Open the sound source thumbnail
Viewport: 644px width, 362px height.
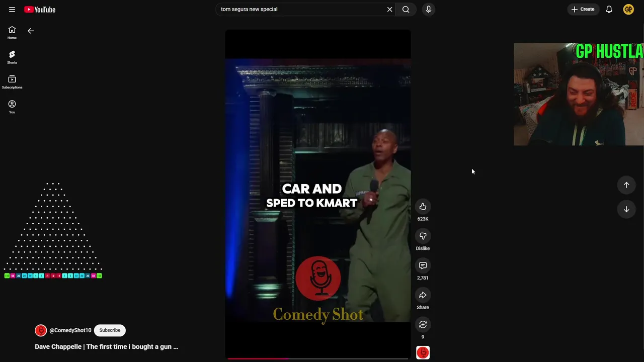(423, 353)
